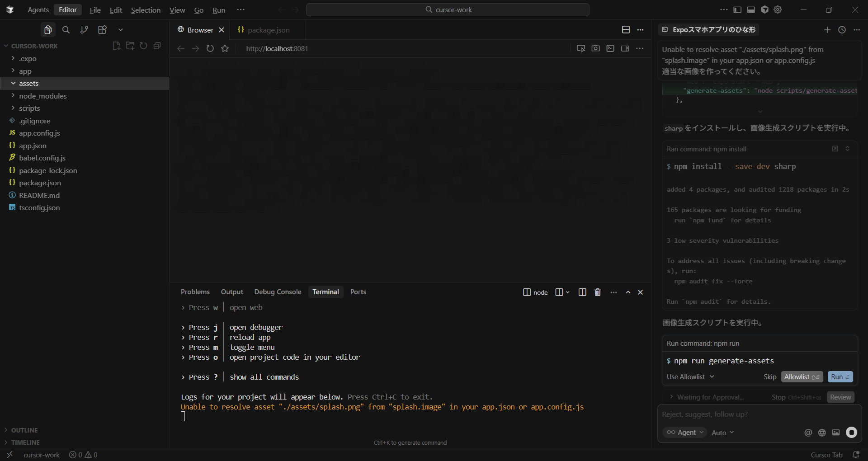
Task: Reload the browser page
Action: (x=210, y=48)
